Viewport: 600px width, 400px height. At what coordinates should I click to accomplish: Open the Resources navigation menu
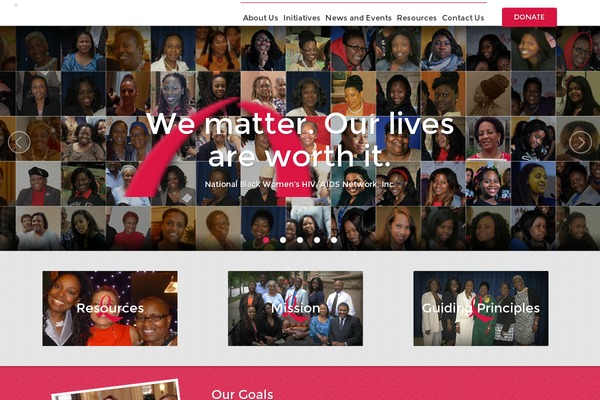[x=416, y=18]
